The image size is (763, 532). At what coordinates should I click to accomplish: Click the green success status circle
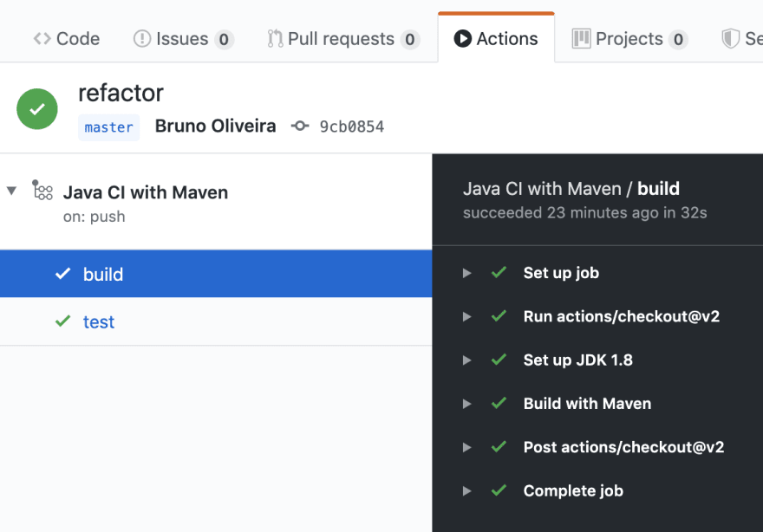click(37, 109)
